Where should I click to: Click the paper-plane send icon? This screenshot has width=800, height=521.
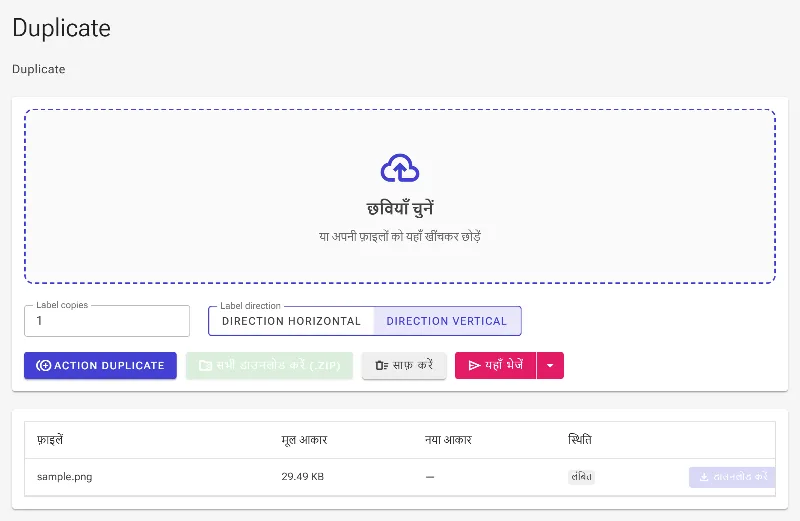[474, 365]
